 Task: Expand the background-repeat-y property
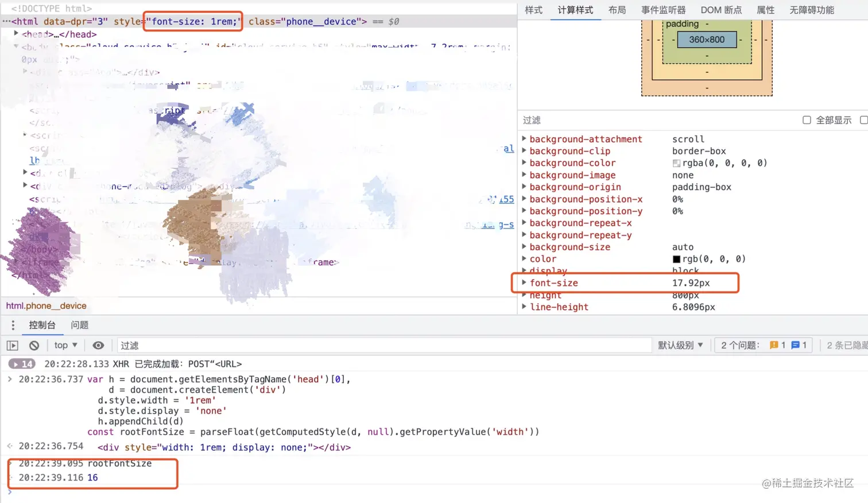pyautogui.click(x=524, y=235)
